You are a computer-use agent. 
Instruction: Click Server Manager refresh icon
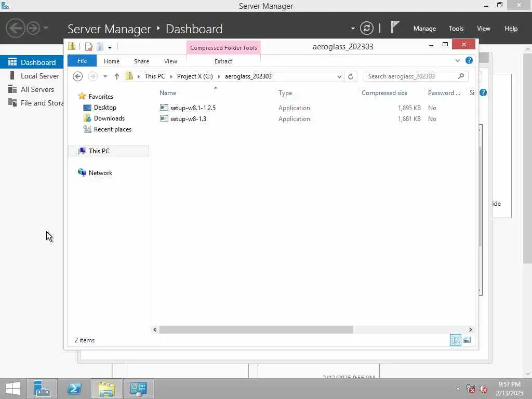tap(367, 28)
